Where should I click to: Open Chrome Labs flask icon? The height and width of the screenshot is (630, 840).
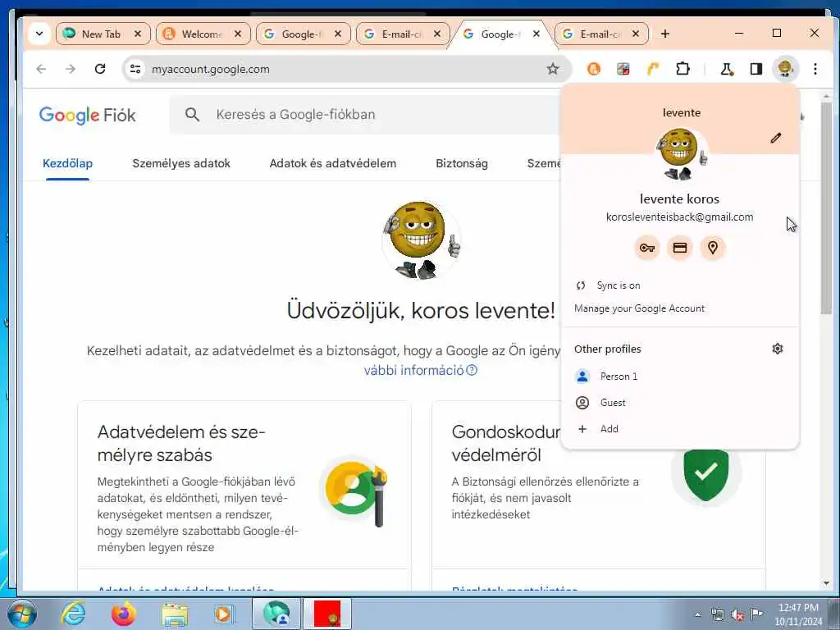(x=727, y=69)
